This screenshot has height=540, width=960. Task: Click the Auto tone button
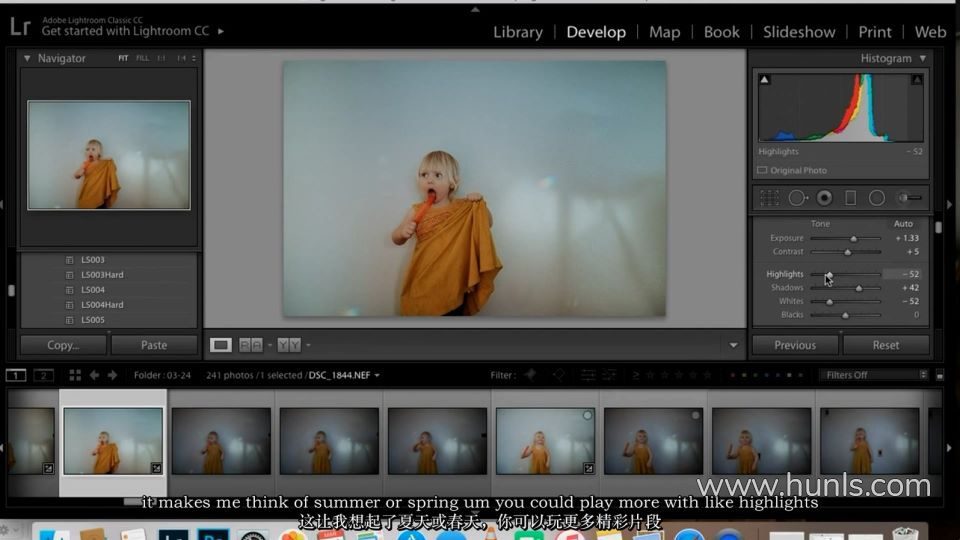tap(903, 223)
